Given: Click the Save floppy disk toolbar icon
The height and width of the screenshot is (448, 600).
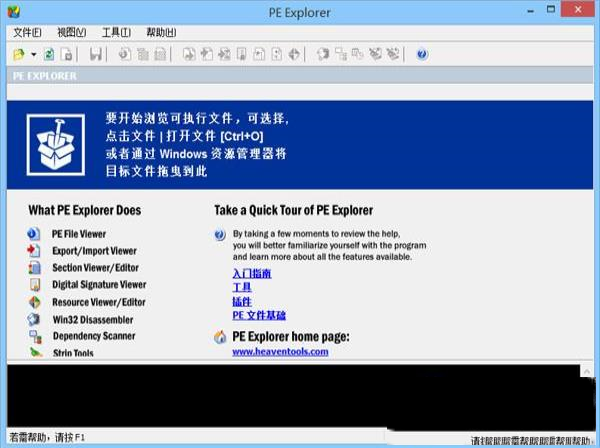Looking at the screenshot, I should (96, 54).
